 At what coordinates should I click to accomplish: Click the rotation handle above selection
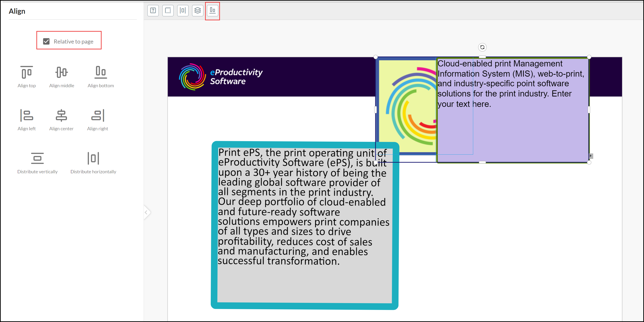pos(482,47)
